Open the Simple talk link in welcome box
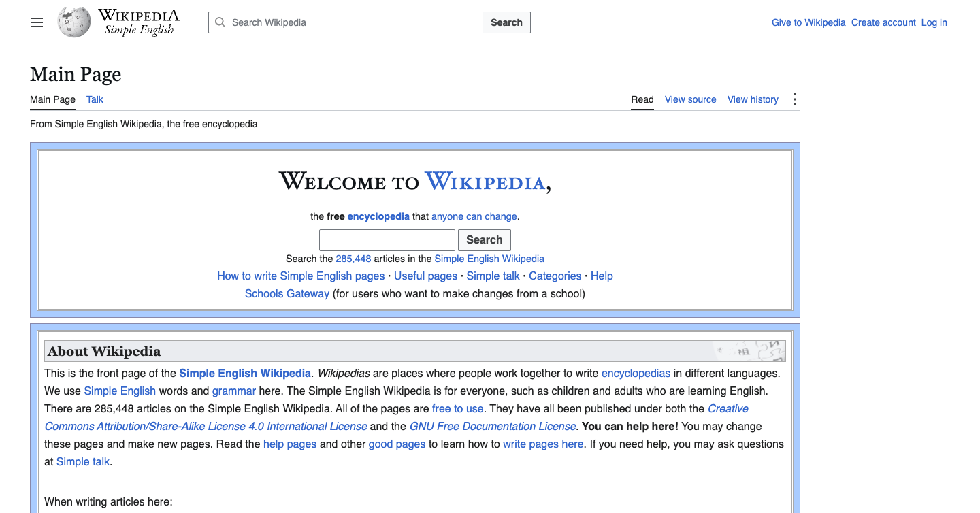The image size is (980, 513). point(493,276)
